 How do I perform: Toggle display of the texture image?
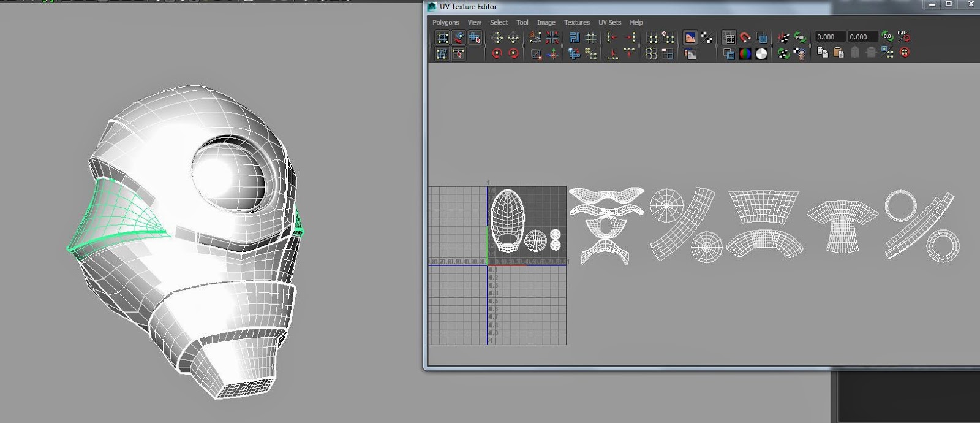pos(690,37)
